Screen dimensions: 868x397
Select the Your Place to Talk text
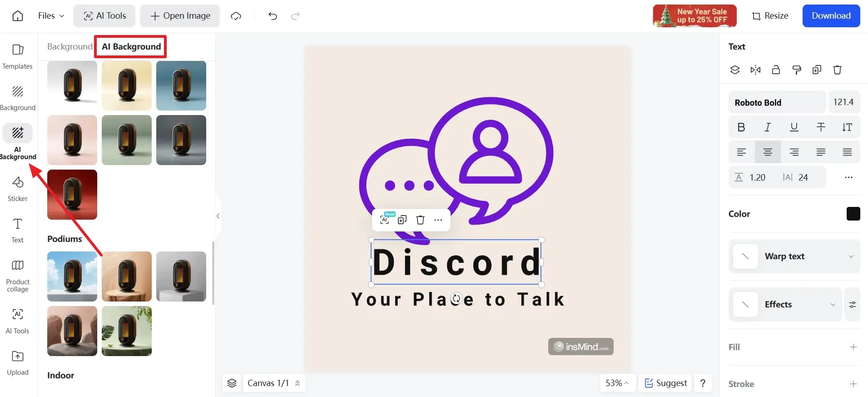(x=458, y=300)
